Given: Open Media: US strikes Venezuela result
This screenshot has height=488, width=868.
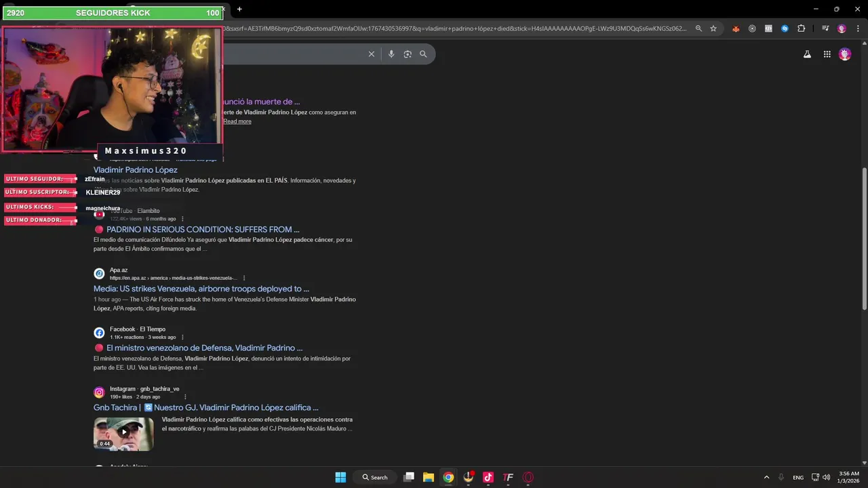Looking at the screenshot, I should click(x=201, y=289).
